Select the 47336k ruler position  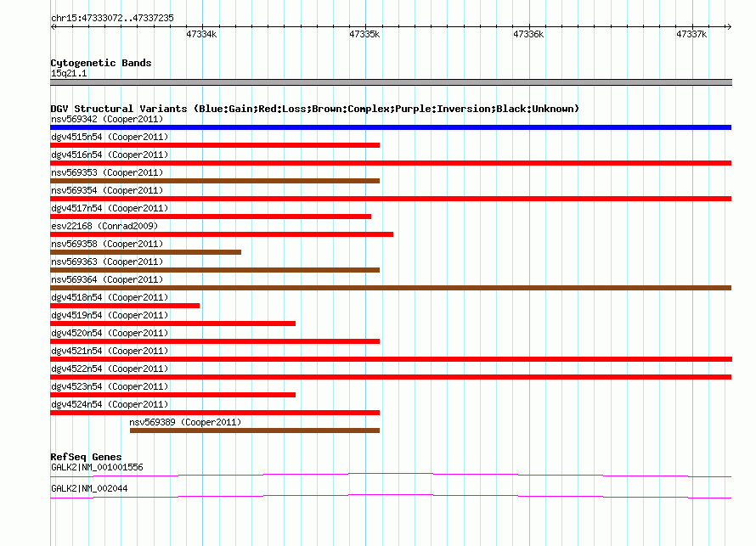[528, 35]
